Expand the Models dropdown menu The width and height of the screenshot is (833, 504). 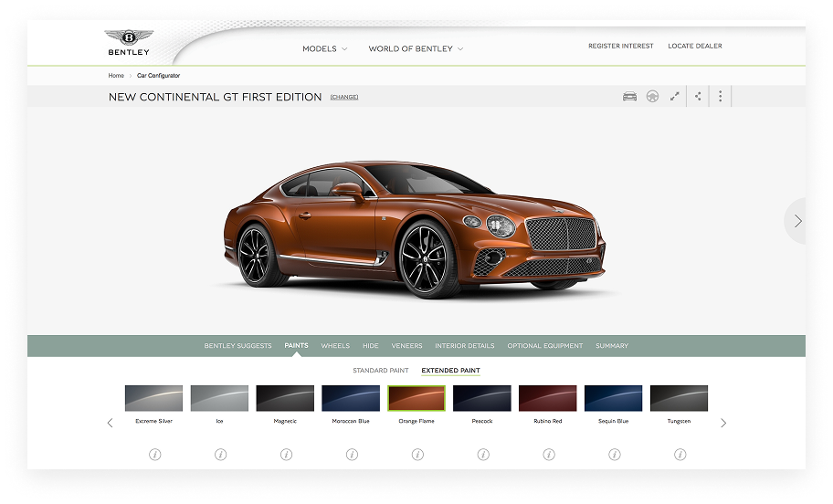324,49
